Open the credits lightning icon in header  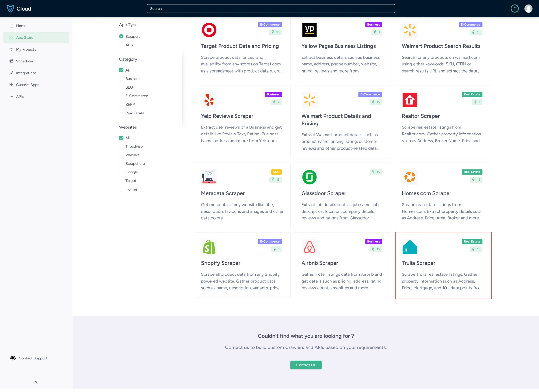pyautogui.click(x=515, y=9)
